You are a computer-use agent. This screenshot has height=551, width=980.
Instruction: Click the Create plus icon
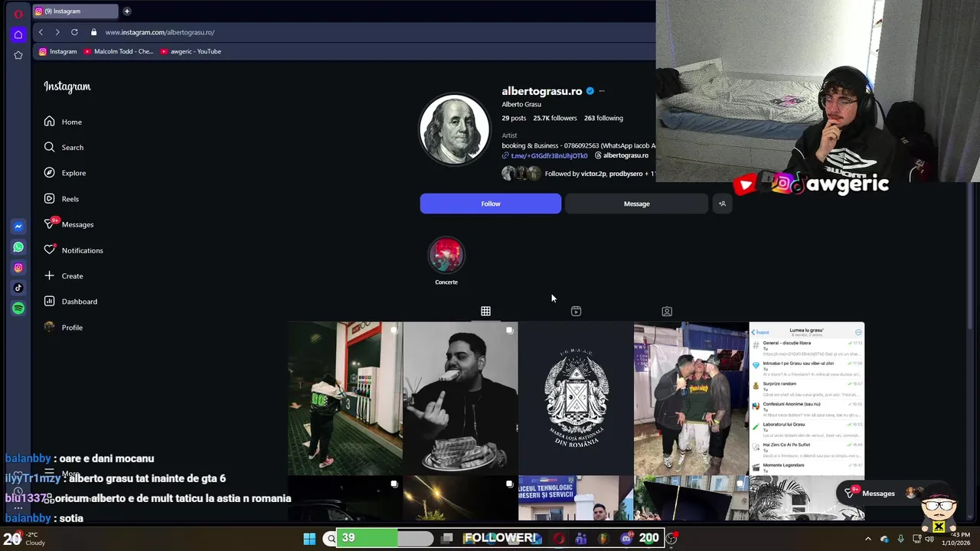pyautogui.click(x=50, y=275)
